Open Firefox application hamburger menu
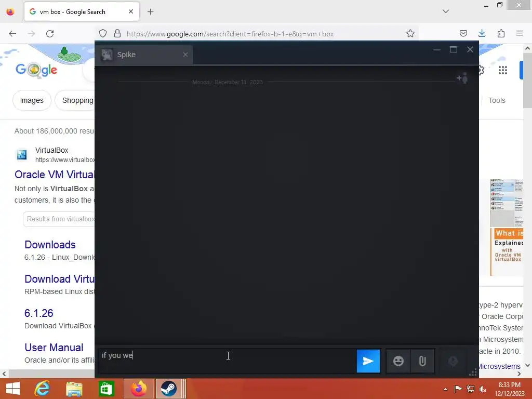This screenshot has width=532, height=399. 520,34
